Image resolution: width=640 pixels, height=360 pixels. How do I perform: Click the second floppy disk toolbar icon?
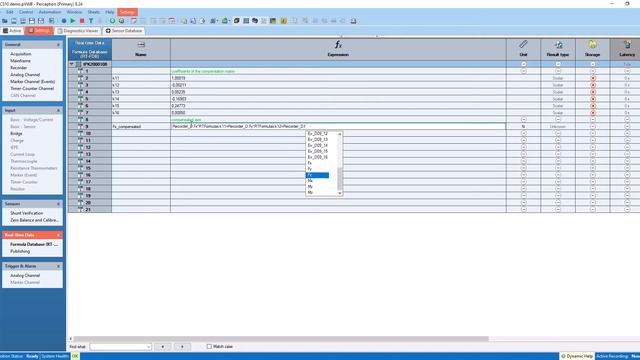[x=41, y=21]
